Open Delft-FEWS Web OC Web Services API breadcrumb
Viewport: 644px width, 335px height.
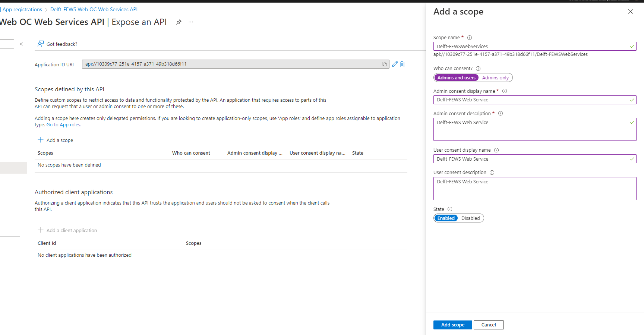click(94, 9)
